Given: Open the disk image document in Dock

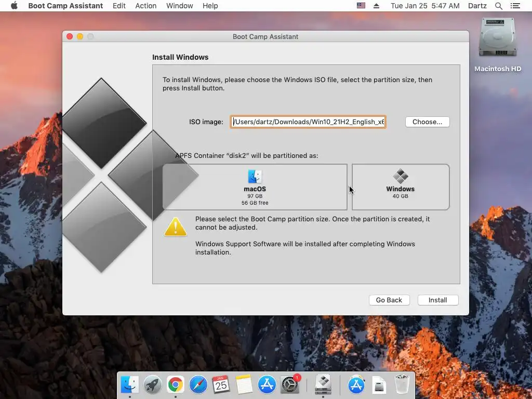Looking at the screenshot, I should click(x=379, y=385).
